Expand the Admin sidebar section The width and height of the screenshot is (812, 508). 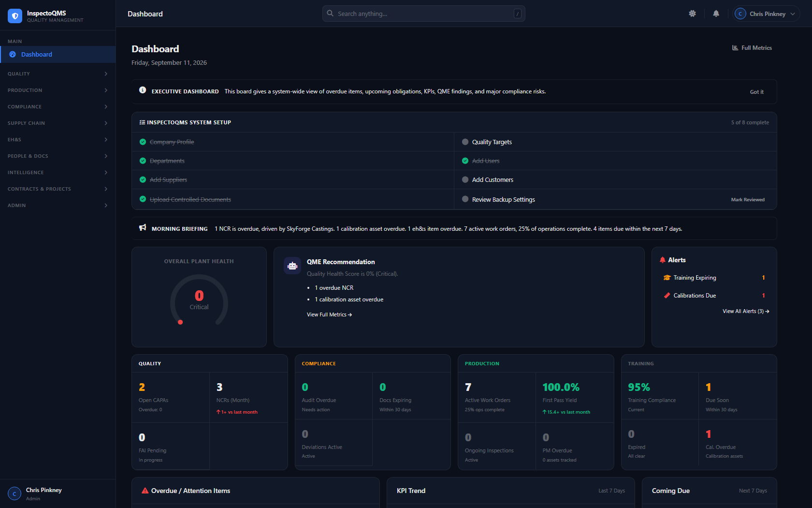pos(58,205)
